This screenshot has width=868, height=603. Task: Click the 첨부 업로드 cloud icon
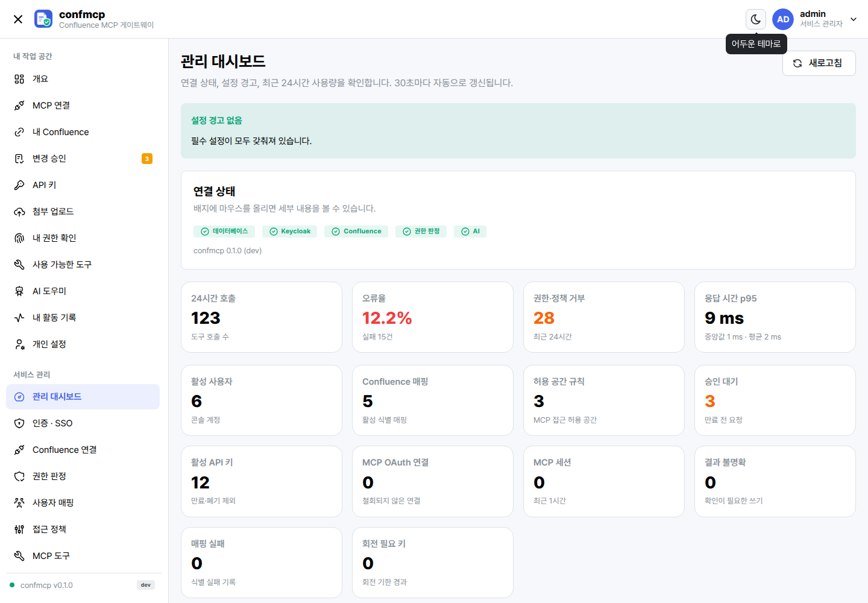pos(19,212)
